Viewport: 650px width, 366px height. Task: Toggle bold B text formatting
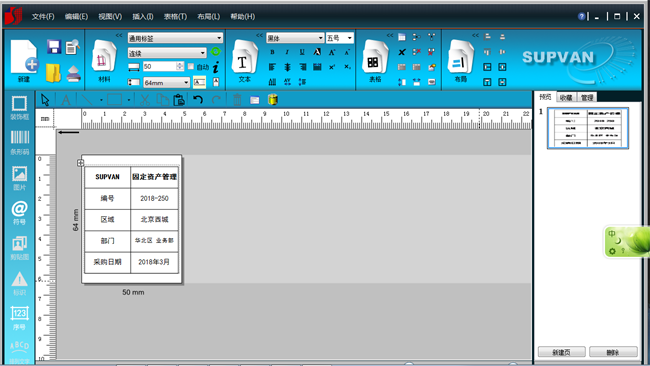pos(272,52)
